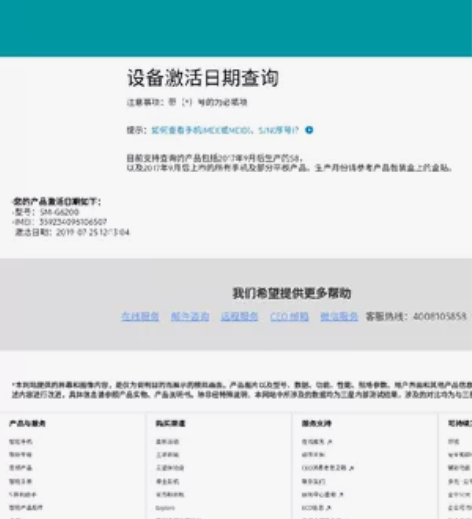Click the 产品与服务 footer column heading
The height and width of the screenshot is (519, 472).
(x=27, y=423)
